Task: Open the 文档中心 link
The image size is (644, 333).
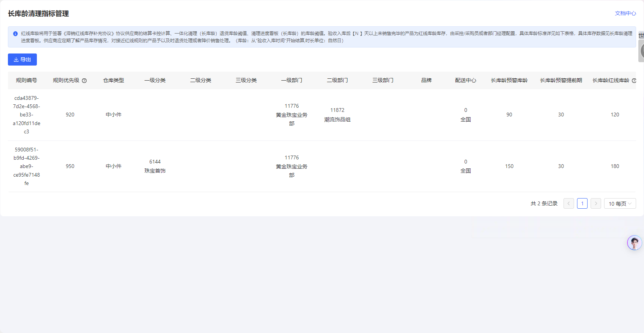Action: point(625,13)
